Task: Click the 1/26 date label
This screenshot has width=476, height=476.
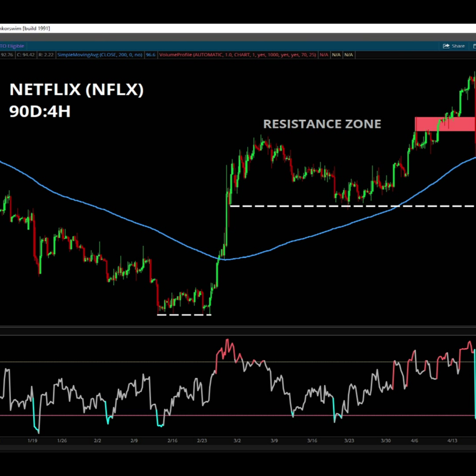Action: pos(62,440)
